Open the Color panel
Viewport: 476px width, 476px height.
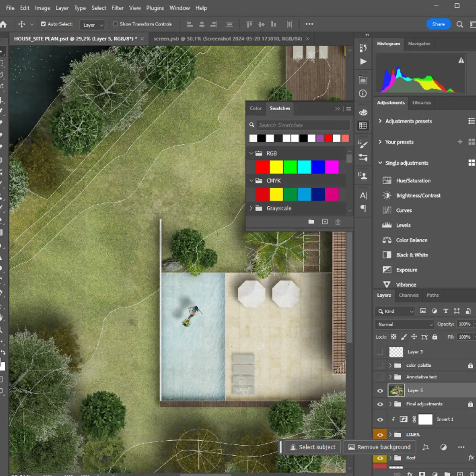(255, 108)
